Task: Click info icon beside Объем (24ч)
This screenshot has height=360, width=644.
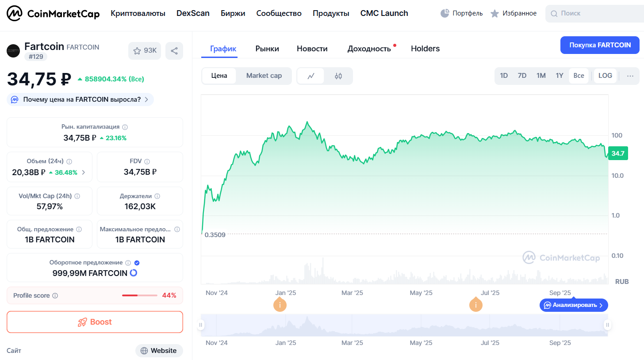Action: point(69,162)
